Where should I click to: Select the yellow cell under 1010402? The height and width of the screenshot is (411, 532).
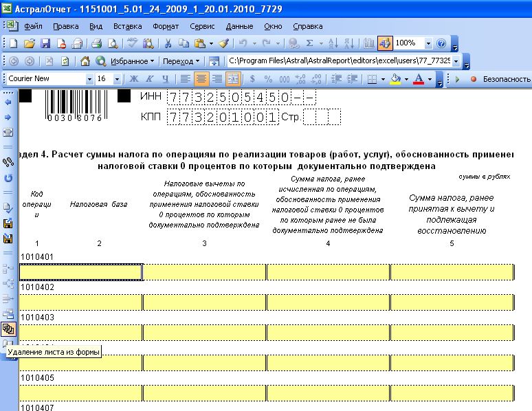click(x=80, y=302)
